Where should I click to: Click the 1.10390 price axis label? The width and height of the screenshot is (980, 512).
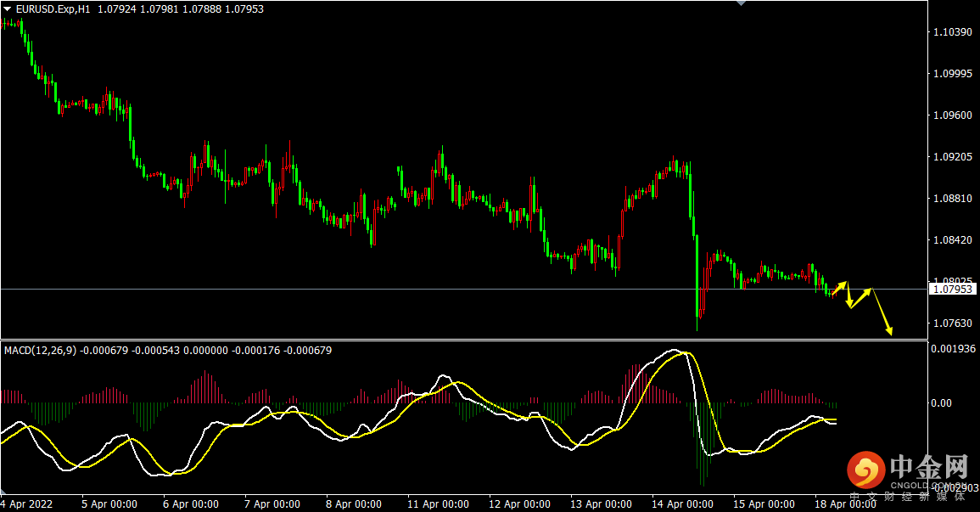tap(953, 32)
